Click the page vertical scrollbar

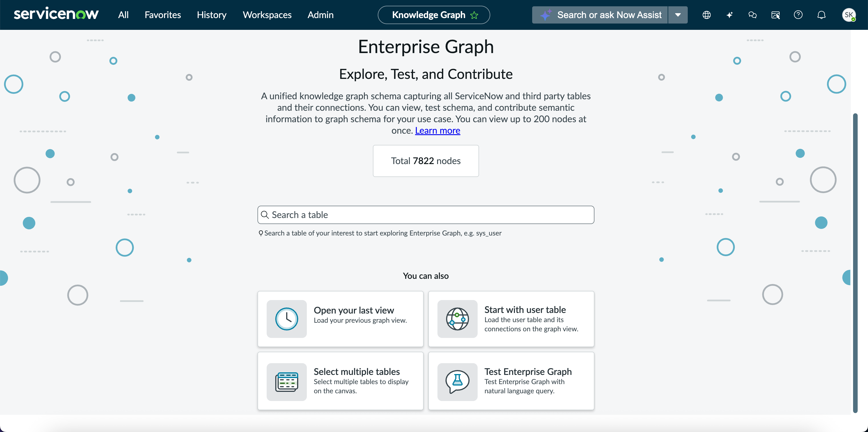point(855,263)
